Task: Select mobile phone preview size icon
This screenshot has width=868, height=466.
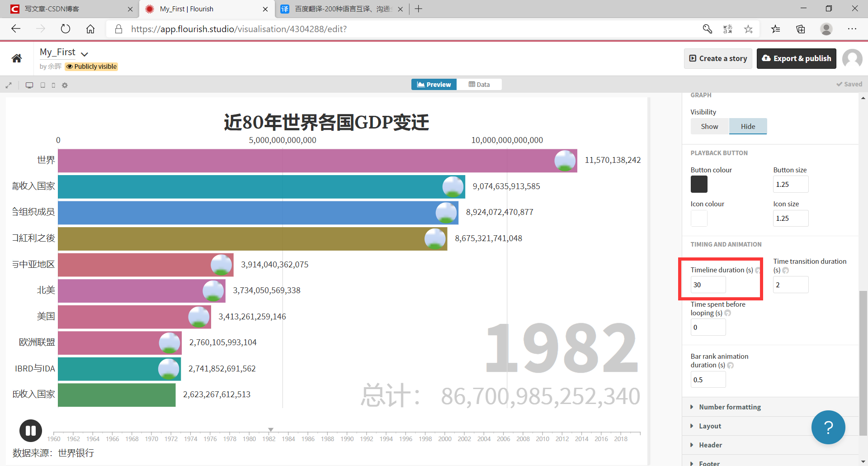Action: point(53,85)
